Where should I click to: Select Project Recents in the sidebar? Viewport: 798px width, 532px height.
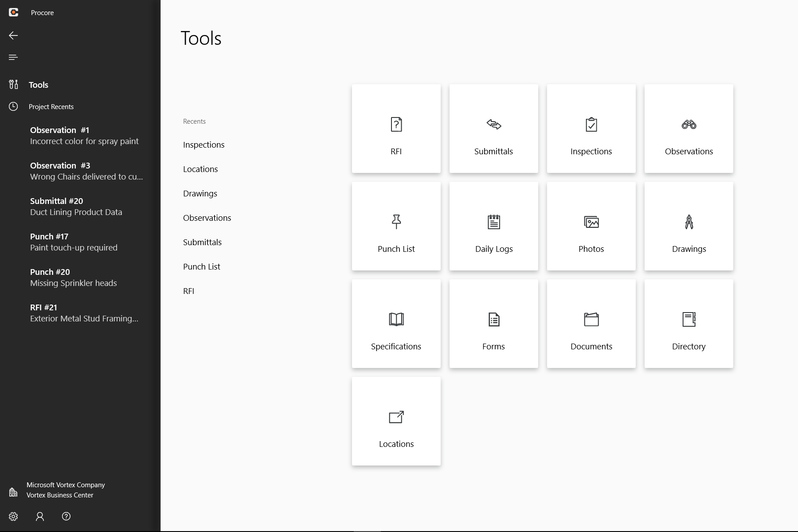pos(51,107)
